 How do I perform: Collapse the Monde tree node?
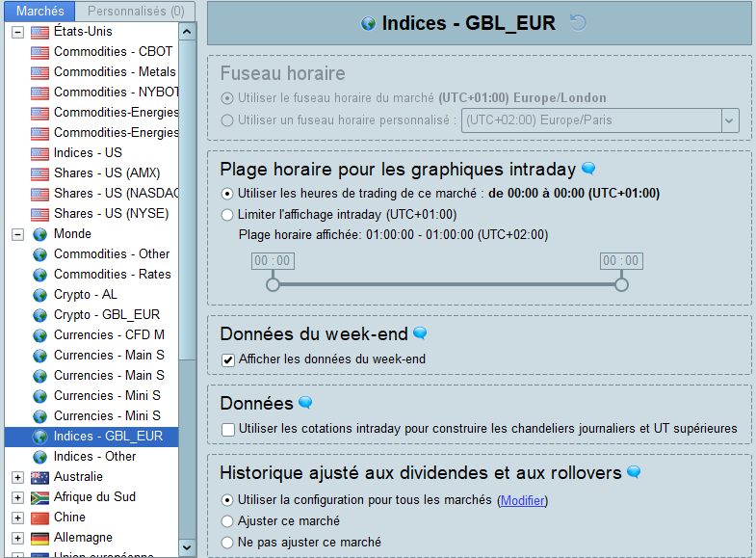[18, 235]
